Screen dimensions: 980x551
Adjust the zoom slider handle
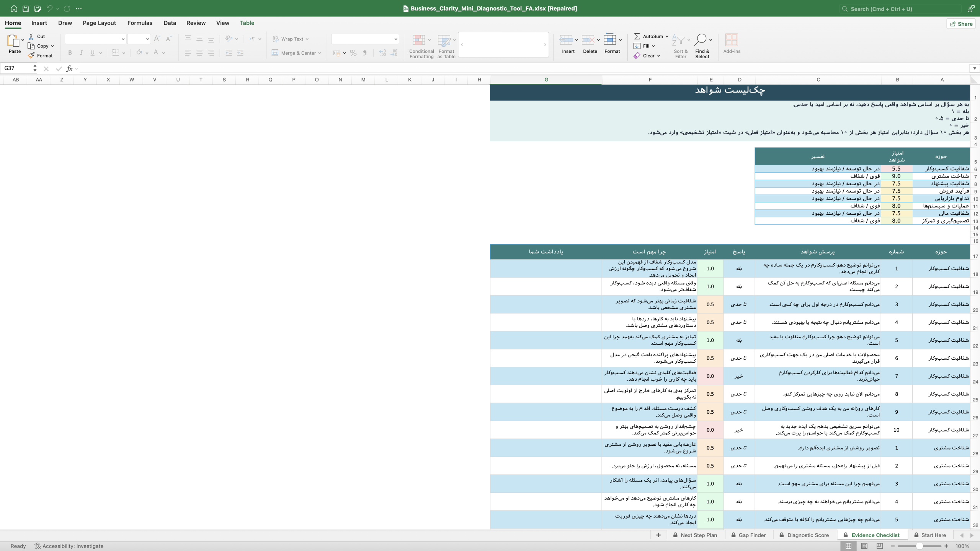920,546
